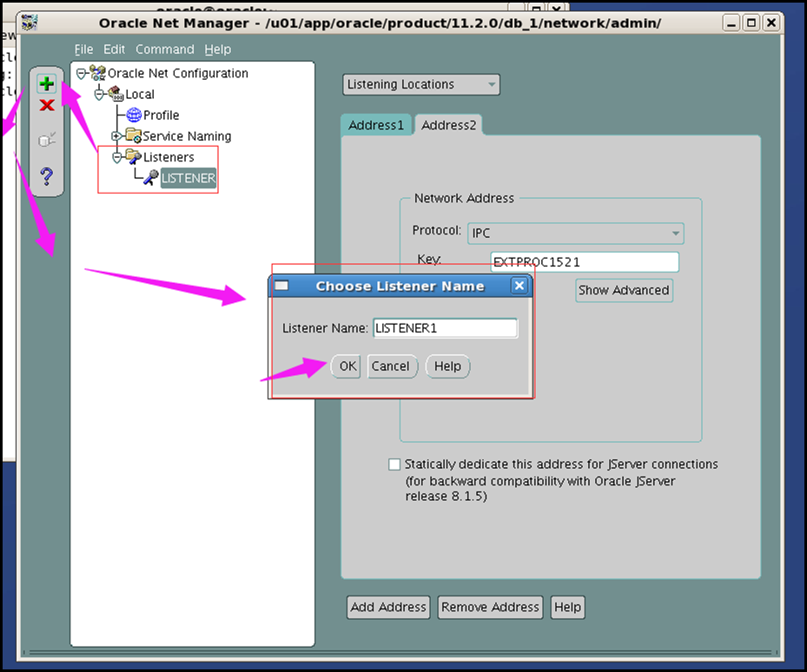The image size is (807, 672).
Task: Select the LISTENER tree item
Action: pyautogui.click(x=189, y=178)
